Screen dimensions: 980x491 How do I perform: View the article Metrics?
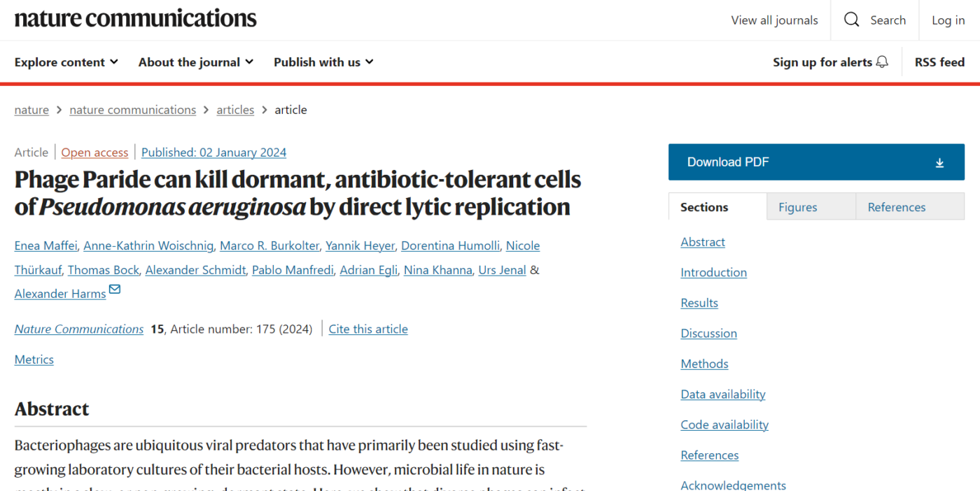click(34, 359)
